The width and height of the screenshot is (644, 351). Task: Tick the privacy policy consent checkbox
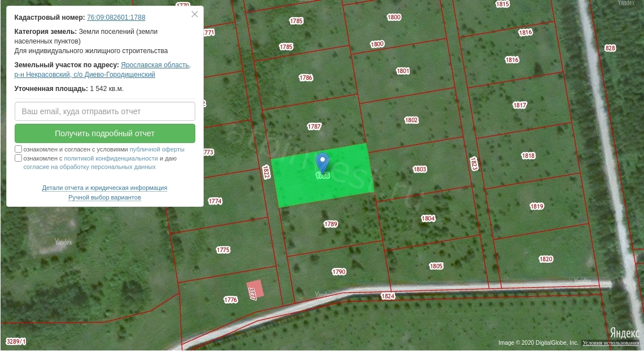tap(19, 158)
